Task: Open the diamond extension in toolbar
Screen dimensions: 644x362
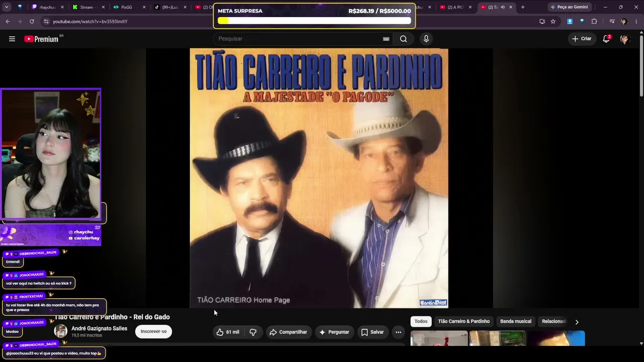Action: point(582,21)
